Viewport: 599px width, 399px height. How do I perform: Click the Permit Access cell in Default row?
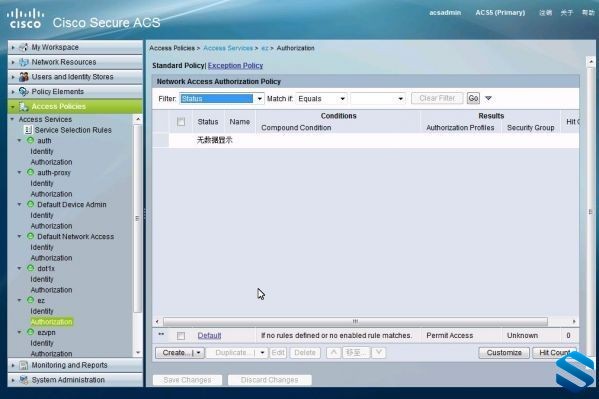click(x=450, y=336)
